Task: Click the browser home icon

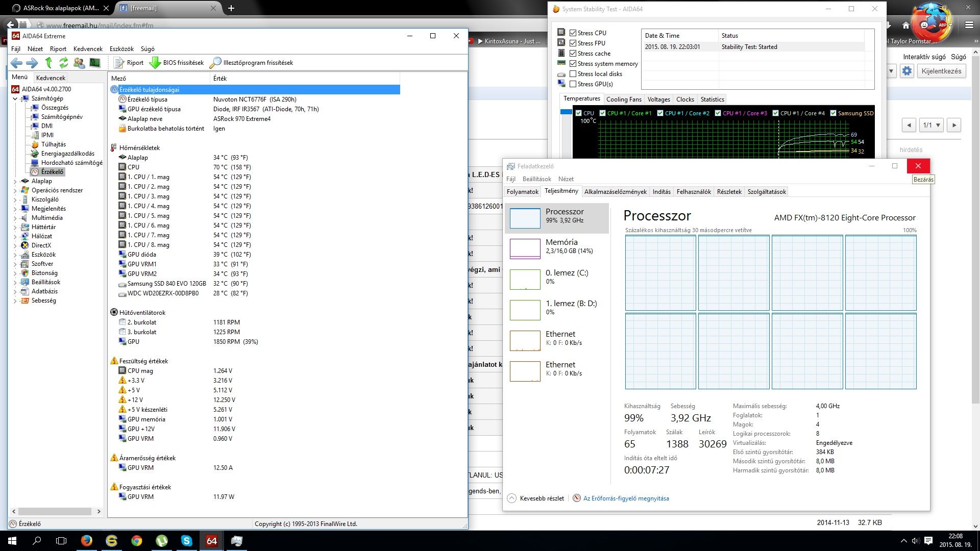Action: [x=906, y=25]
